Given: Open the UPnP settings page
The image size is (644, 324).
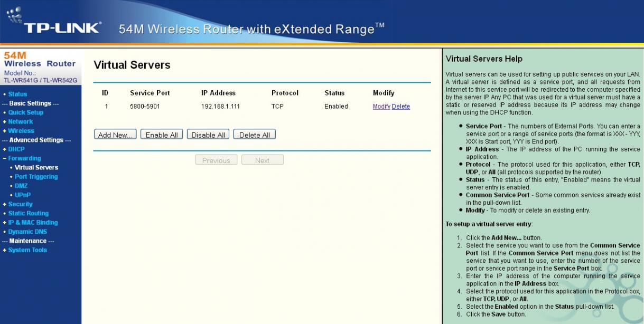Looking at the screenshot, I should (23, 195).
